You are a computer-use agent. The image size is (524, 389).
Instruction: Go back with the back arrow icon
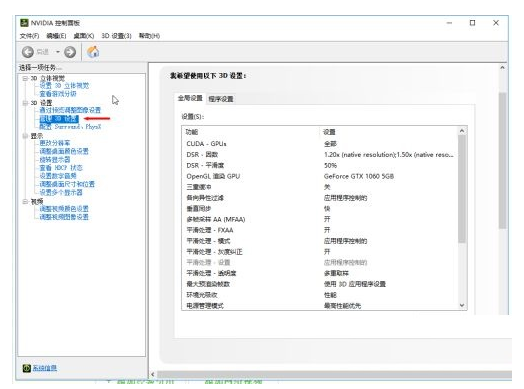click(28, 52)
